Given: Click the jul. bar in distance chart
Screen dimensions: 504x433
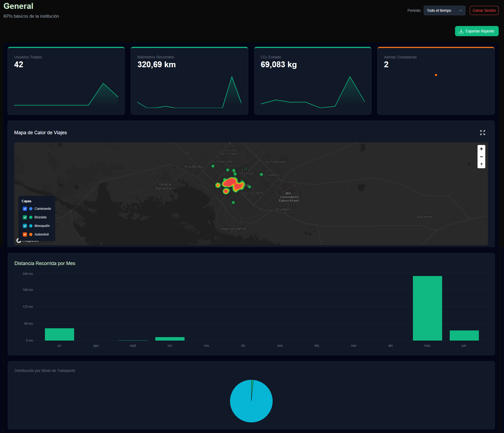Looking at the screenshot, I should [x=59, y=334].
